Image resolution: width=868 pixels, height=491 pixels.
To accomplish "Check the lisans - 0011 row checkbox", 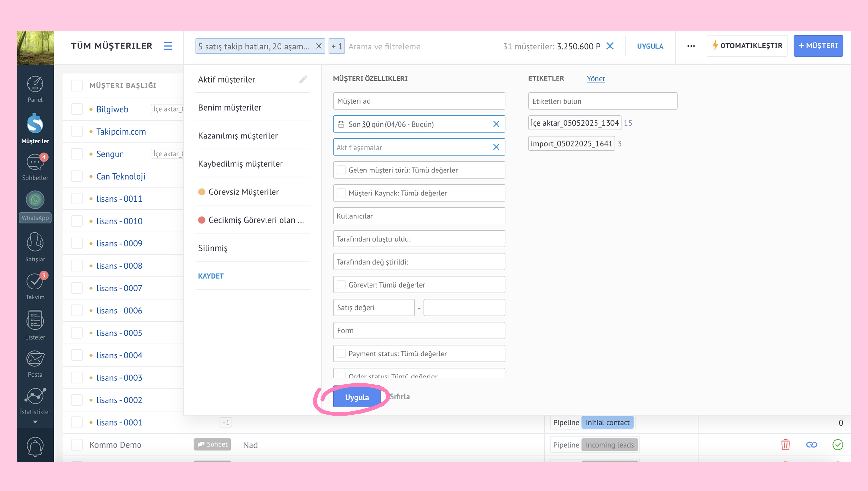I will point(77,199).
